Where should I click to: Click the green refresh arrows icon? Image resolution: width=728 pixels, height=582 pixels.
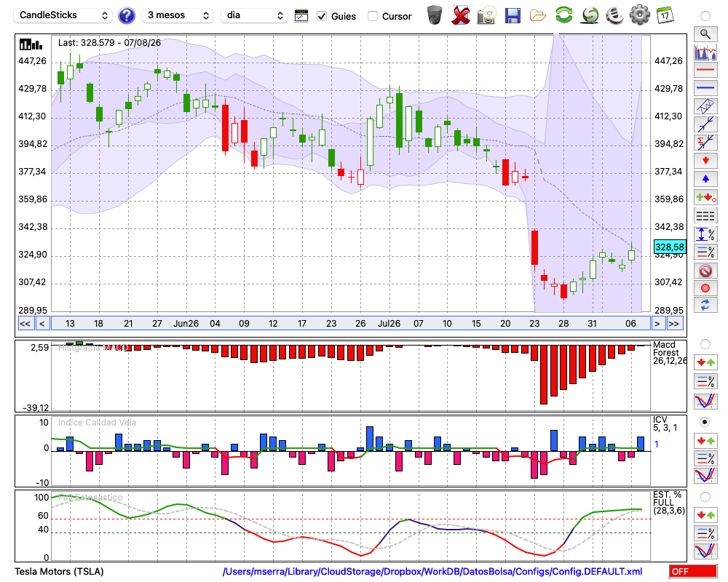(563, 15)
